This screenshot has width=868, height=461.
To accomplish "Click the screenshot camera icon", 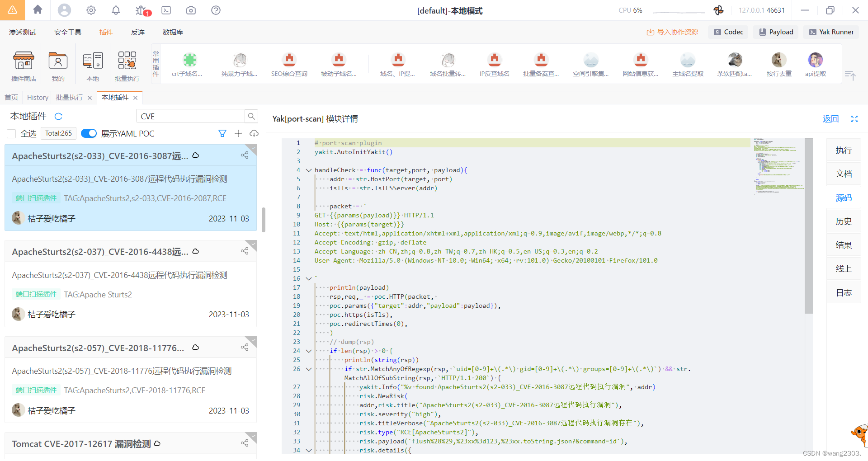I will [x=191, y=10].
